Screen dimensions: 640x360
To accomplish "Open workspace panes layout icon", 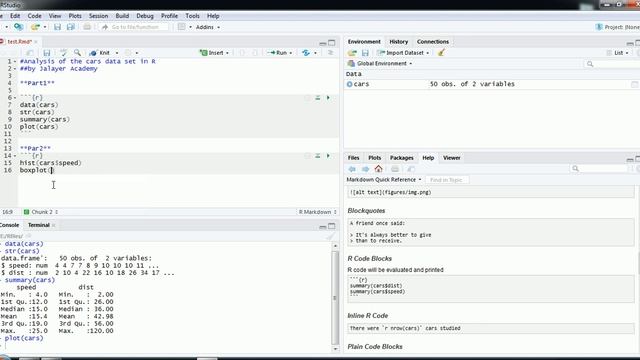I will [182, 27].
